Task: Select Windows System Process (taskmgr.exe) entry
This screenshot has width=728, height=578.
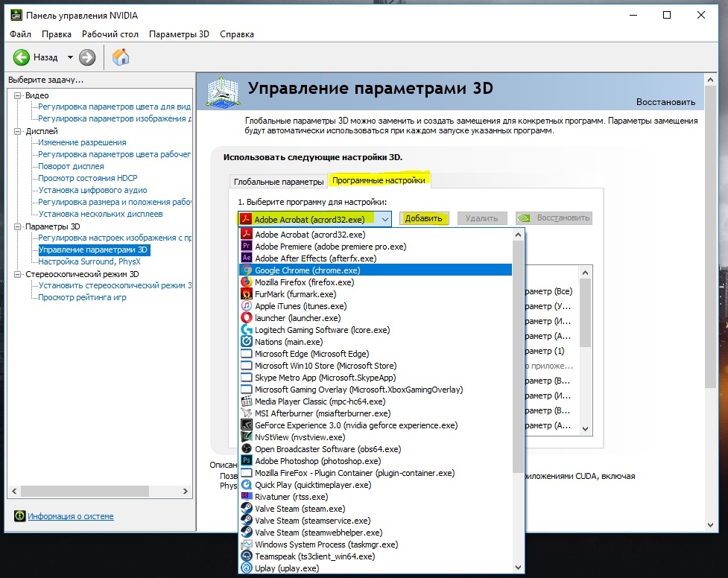Action: [x=376, y=544]
